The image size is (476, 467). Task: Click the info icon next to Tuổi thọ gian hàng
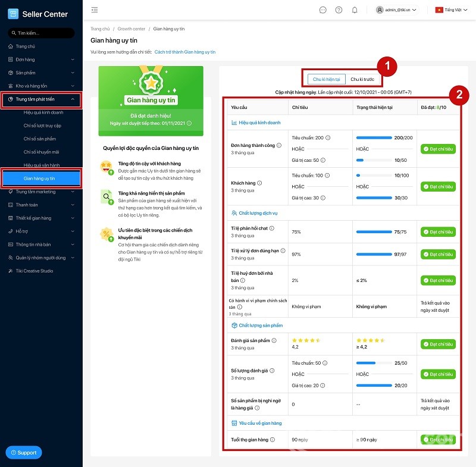click(273, 440)
